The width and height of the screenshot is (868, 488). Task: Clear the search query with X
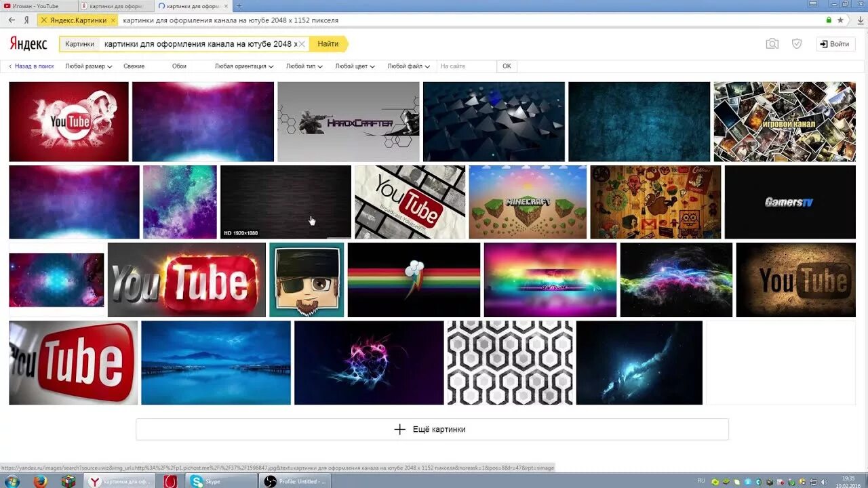click(302, 43)
